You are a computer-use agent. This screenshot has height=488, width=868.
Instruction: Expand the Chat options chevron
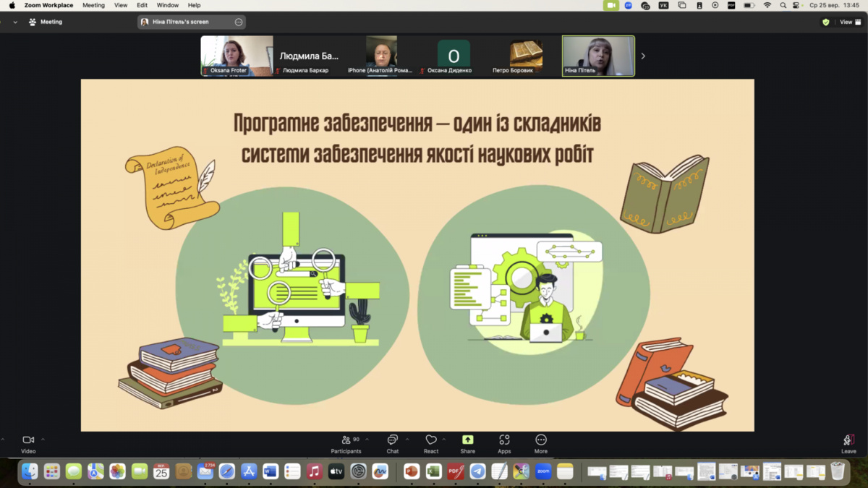407,440
